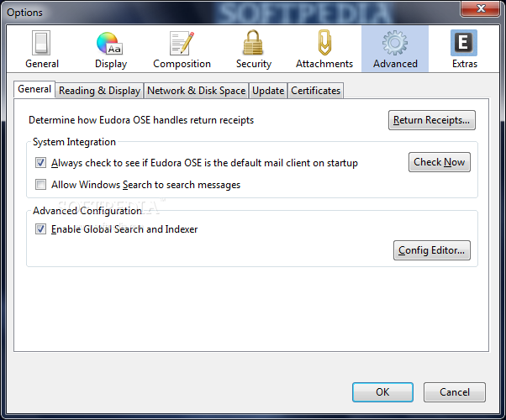
Task: Open the Config Editor
Action: pos(432,250)
